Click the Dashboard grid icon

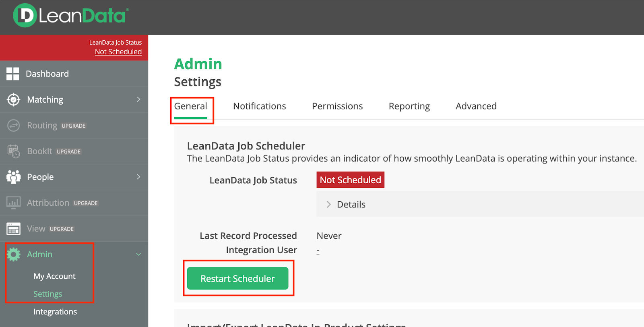point(13,74)
